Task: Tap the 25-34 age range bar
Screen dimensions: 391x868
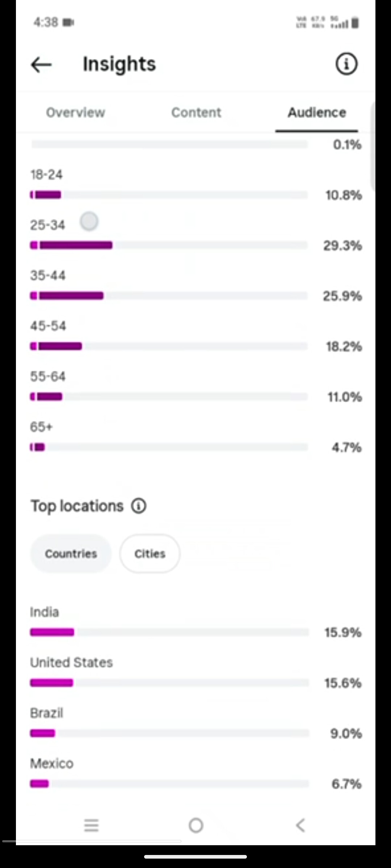Action: pos(169,246)
